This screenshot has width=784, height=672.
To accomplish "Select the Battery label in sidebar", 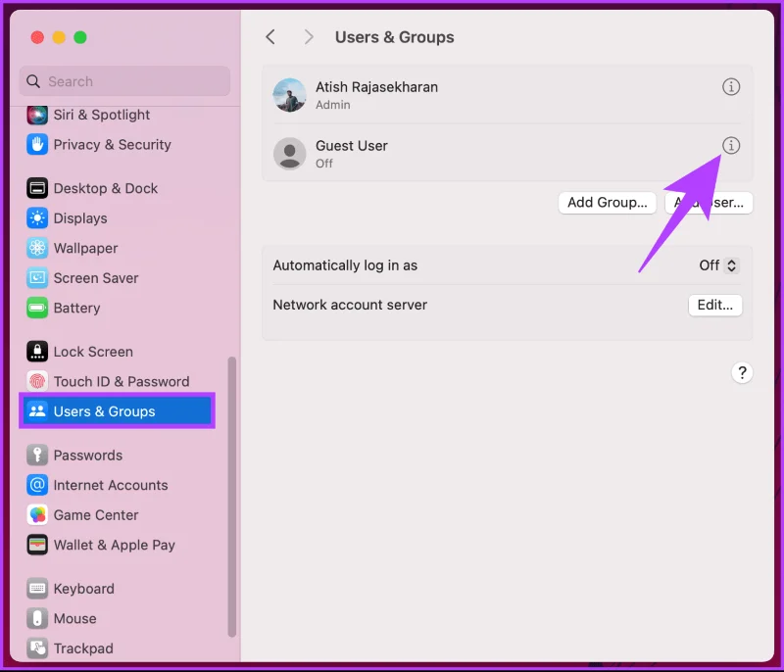I will [x=77, y=309].
